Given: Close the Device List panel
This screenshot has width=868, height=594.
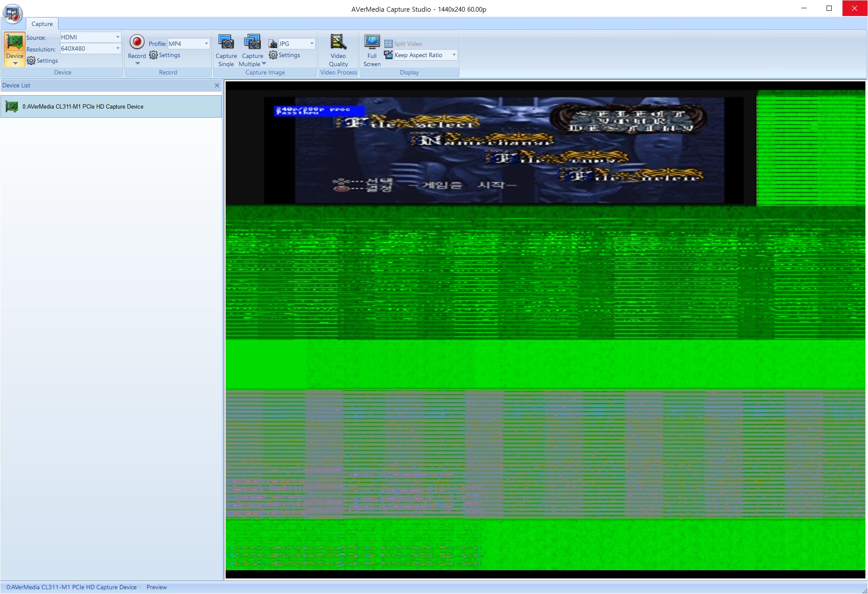Looking at the screenshot, I should pyautogui.click(x=217, y=86).
